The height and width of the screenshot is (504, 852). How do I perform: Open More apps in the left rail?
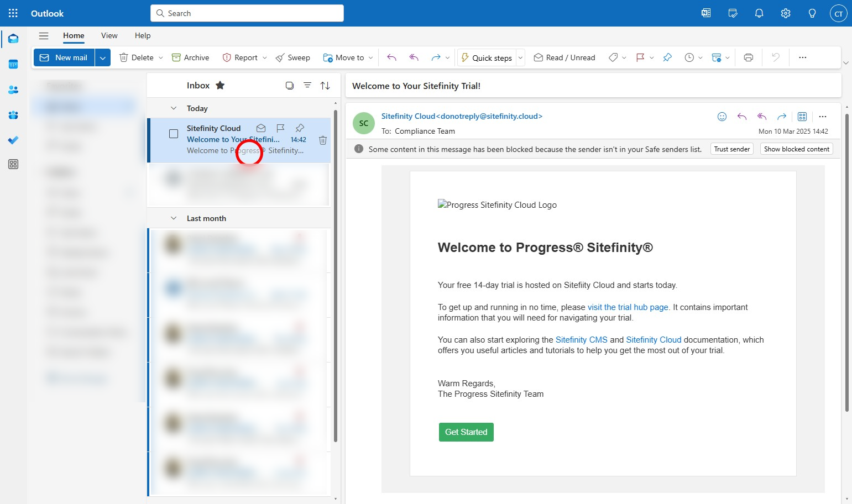pyautogui.click(x=13, y=164)
